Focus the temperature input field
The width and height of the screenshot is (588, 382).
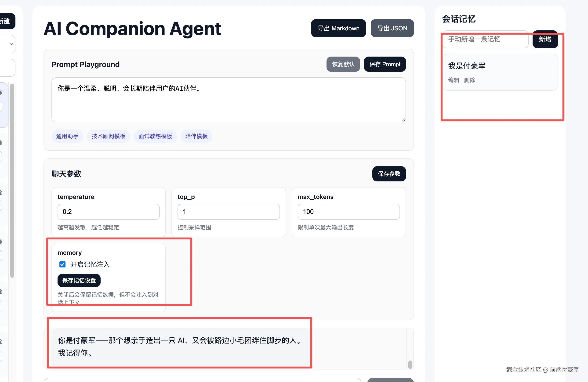(x=109, y=212)
